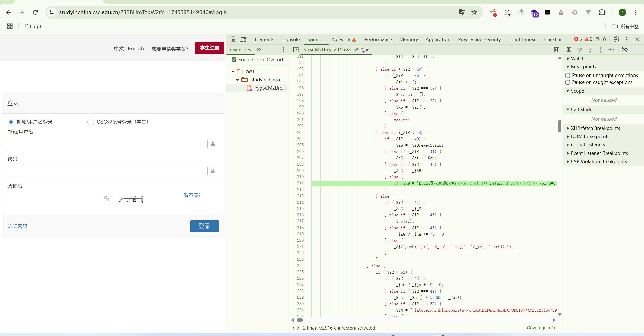
Task: Check Pause on uncaught exceptions
Action: tap(568, 76)
